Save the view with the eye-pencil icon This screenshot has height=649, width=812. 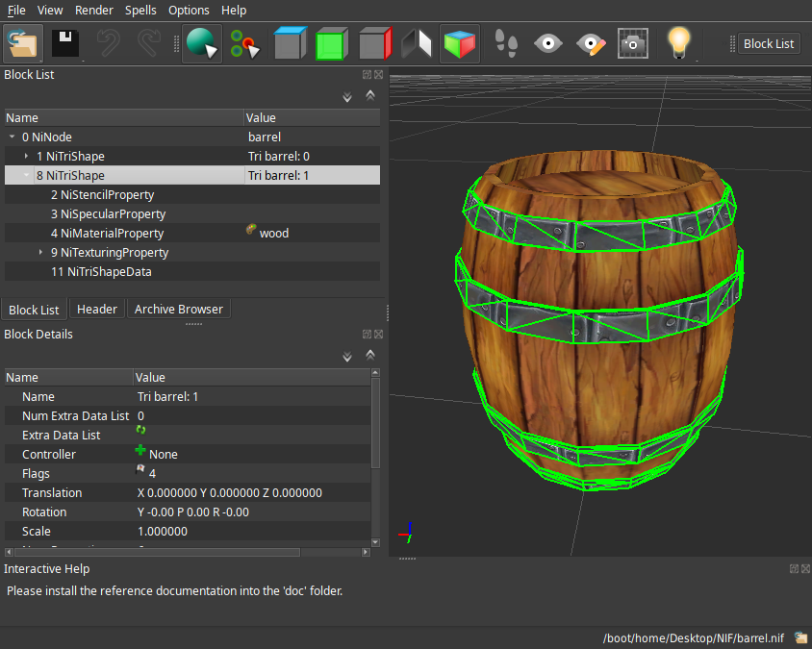591,43
